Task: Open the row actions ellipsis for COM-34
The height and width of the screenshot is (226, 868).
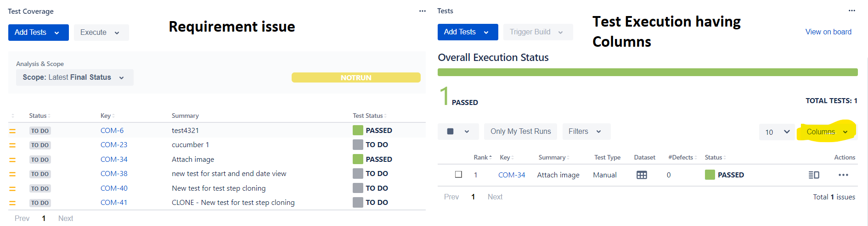Action: (843, 175)
